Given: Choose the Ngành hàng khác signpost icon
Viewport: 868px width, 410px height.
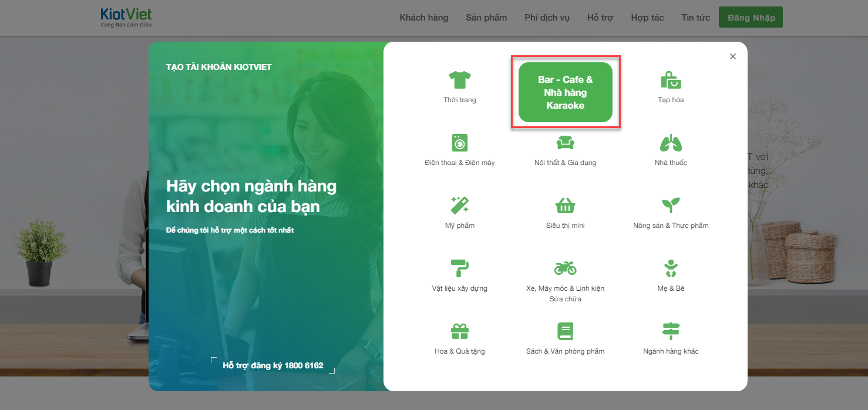Looking at the screenshot, I should (671, 331).
